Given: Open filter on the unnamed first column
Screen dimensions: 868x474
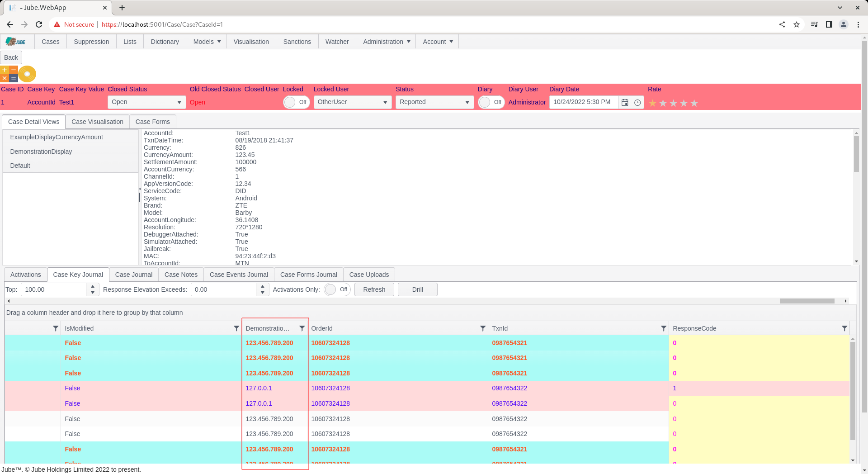Looking at the screenshot, I should [x=56, y=328].
